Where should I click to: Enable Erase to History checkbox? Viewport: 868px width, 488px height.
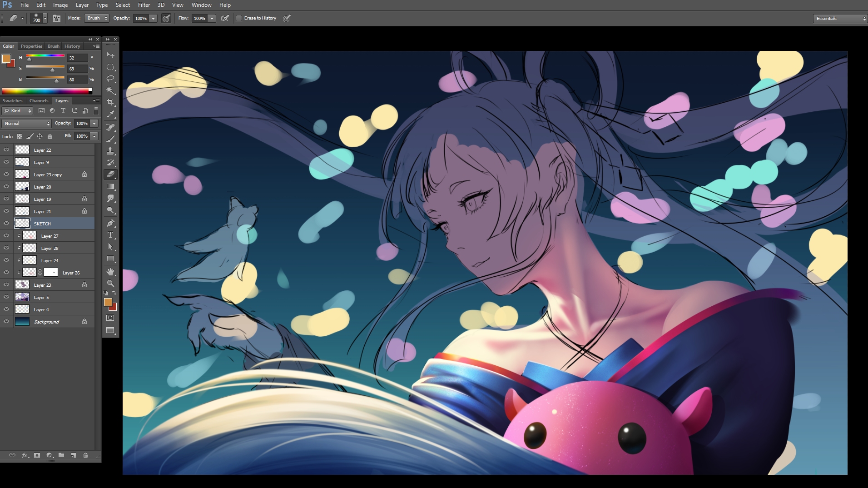(239, 18)
